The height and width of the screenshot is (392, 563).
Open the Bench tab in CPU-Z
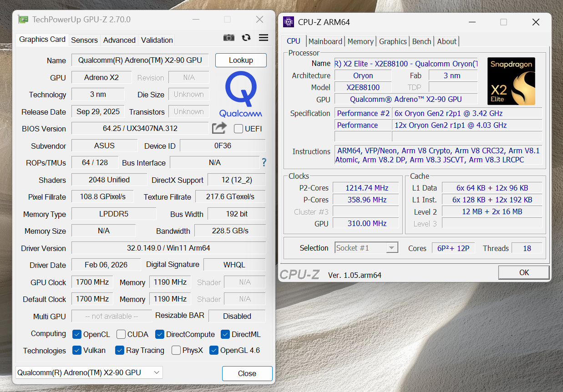click(x=421, y=41)
